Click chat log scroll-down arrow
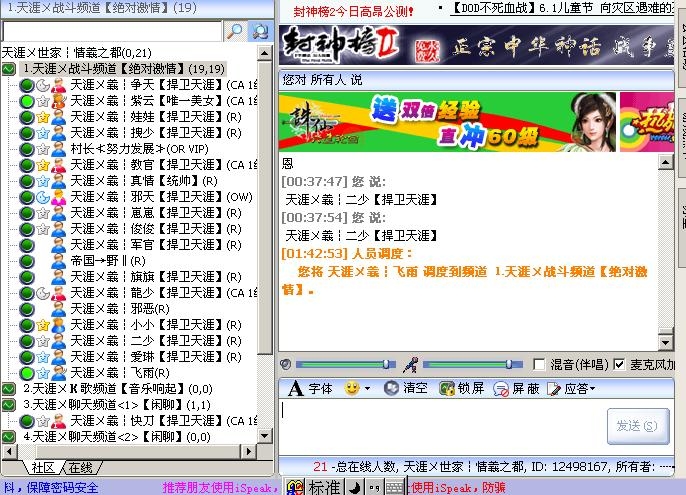The image size is (686, 495). [x=665, y=342]
